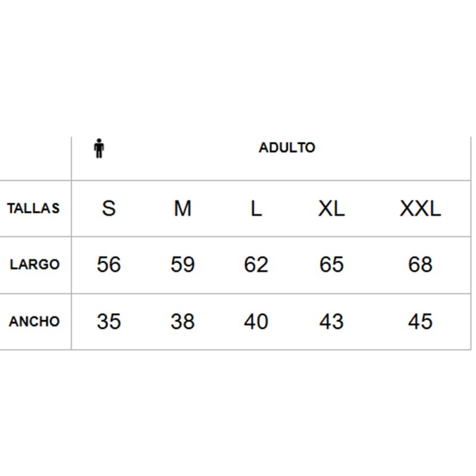The image size is (476, 476).
Task: Select size XL in TALLAS row
Action: point(331,209)
